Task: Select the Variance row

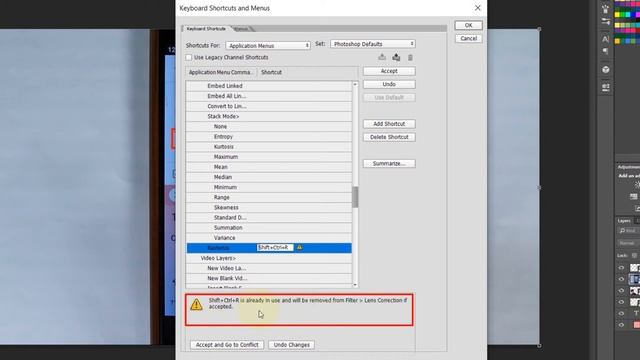Action: tap(269, 238)
